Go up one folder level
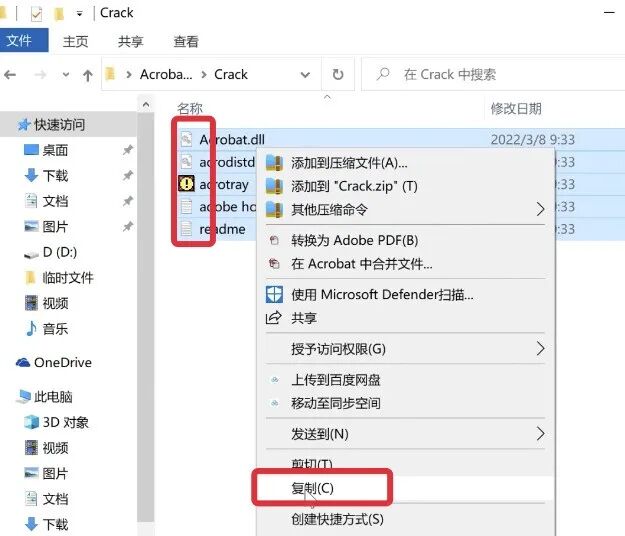Viewport: 625px width, 536px height. 88,75
